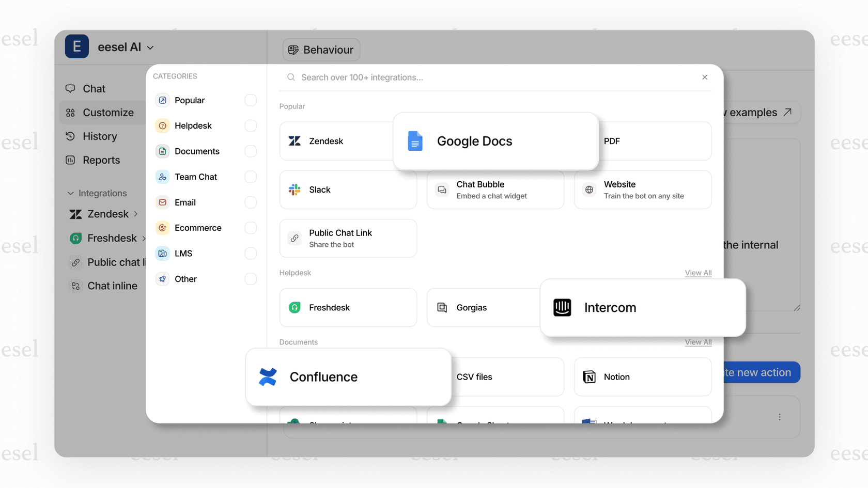Open the Notion integration
The image size is (868, 488).
[616, 377]
